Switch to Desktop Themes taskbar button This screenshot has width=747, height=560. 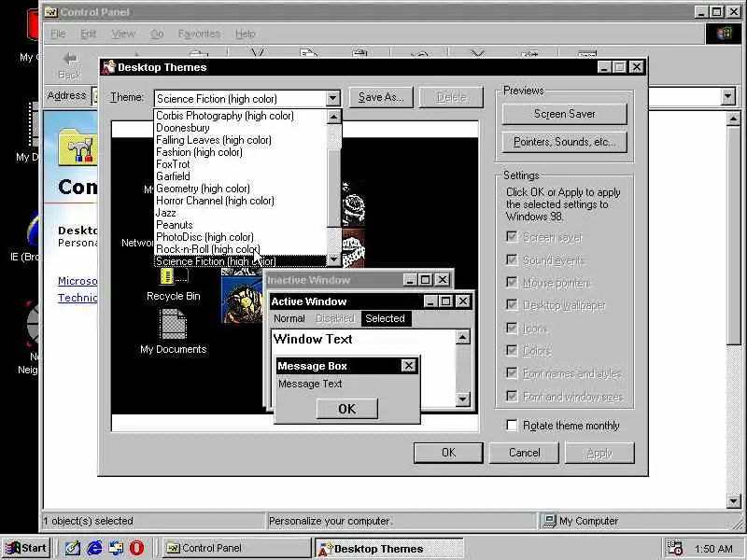(x=388, y=548)
